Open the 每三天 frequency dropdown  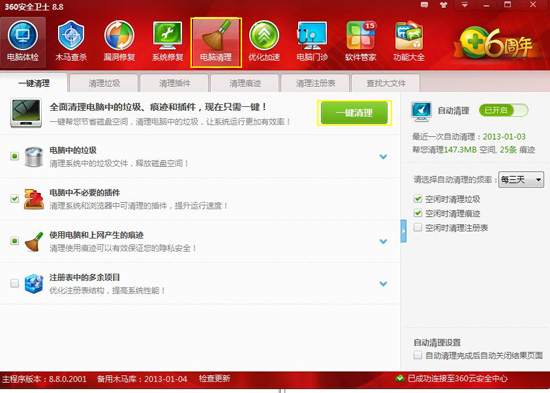tap(521, 180)
